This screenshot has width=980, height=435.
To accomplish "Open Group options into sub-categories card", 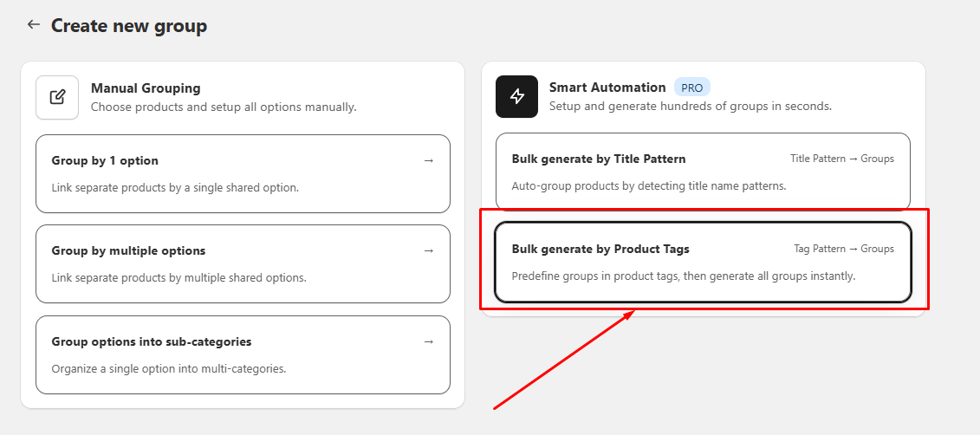I will pos(243,354).
